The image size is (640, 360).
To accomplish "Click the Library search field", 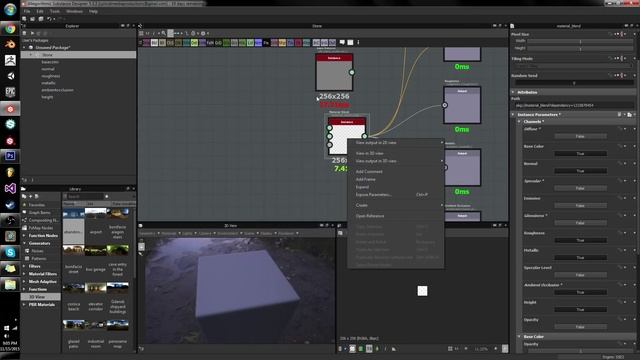I will [x=85, y=197].
